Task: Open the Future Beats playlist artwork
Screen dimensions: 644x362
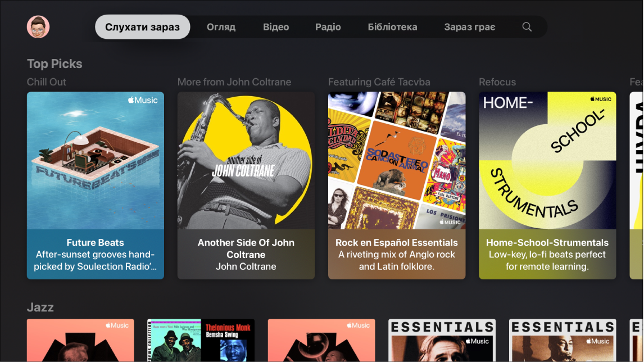Action: click(x=96, y=160)
